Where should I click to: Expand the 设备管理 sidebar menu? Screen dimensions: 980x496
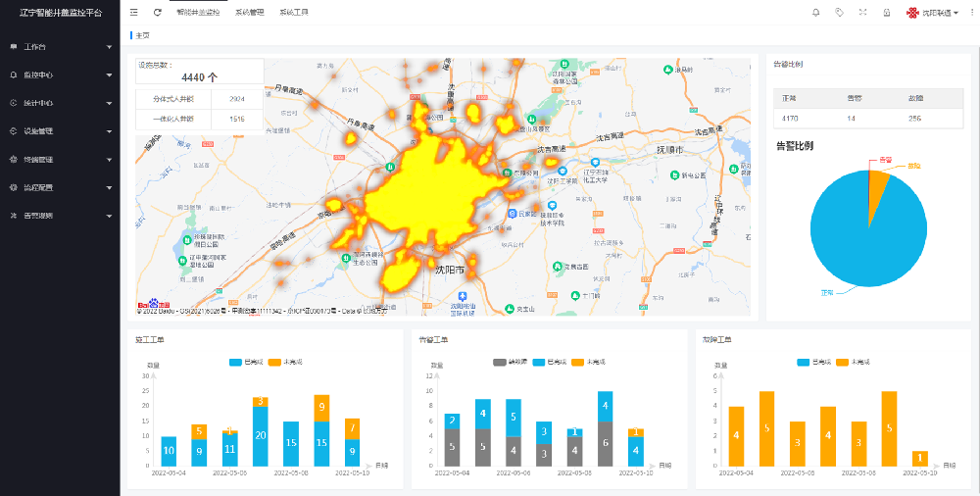59,131
